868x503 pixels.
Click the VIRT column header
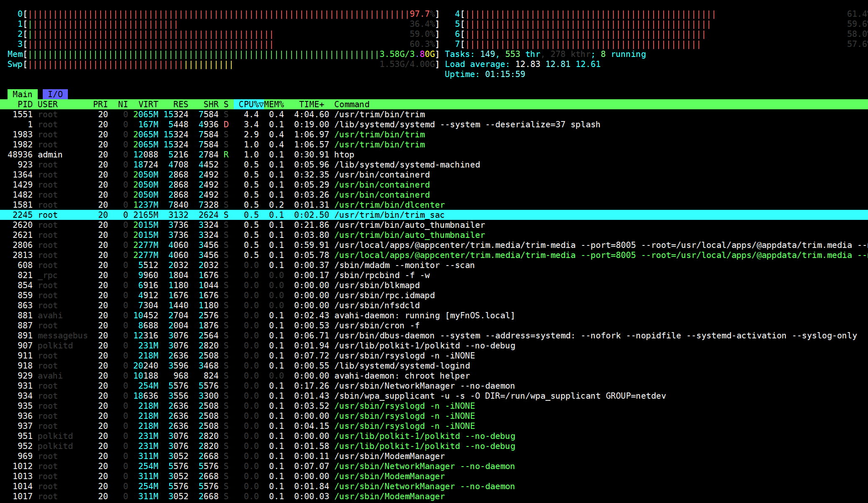[x=148, y=104]
